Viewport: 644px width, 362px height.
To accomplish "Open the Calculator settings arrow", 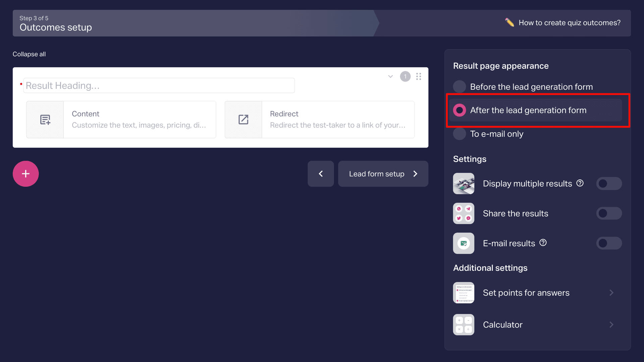I will tap(611, 324).
